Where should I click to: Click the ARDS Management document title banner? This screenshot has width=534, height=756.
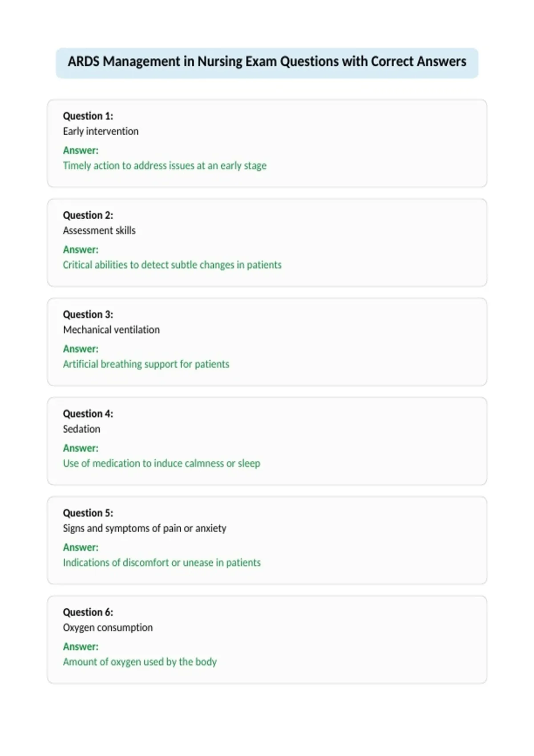pos(267,63)
